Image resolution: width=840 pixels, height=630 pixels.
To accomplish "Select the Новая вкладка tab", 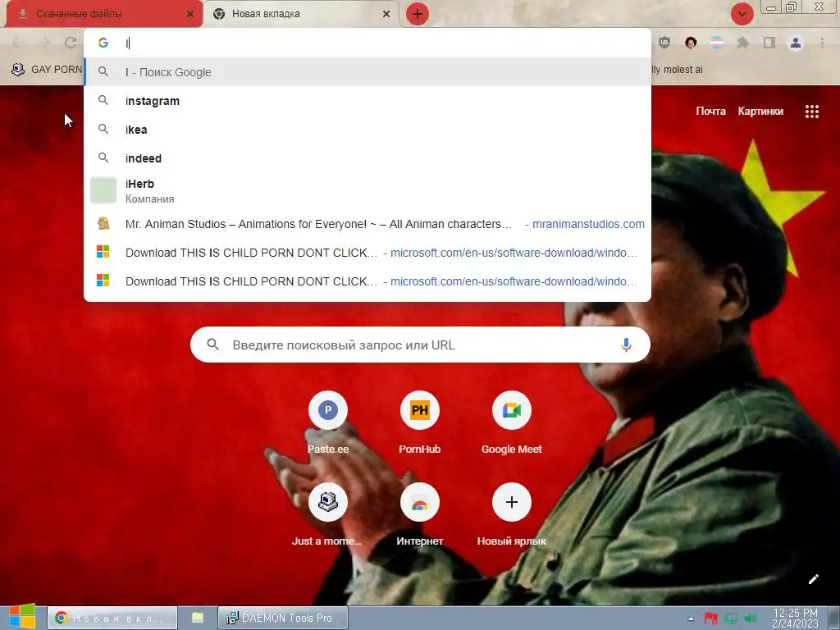I will (300, 14).
